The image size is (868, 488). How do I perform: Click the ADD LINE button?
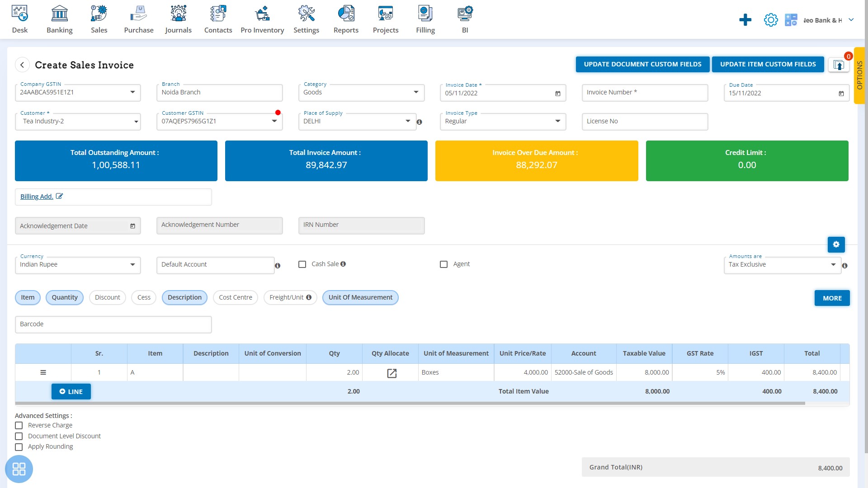[71, 391]
